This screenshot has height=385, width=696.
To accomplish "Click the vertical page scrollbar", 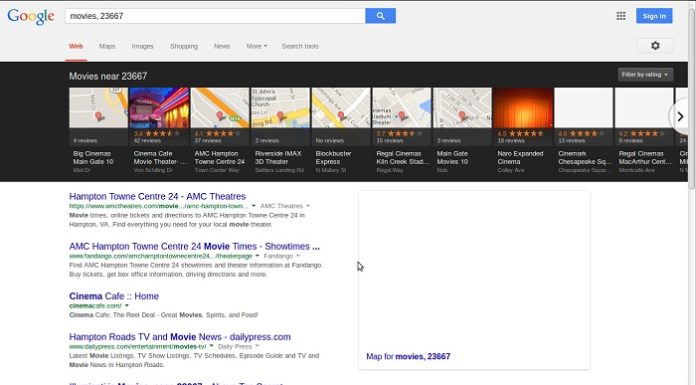I will [x=692, y=98].
